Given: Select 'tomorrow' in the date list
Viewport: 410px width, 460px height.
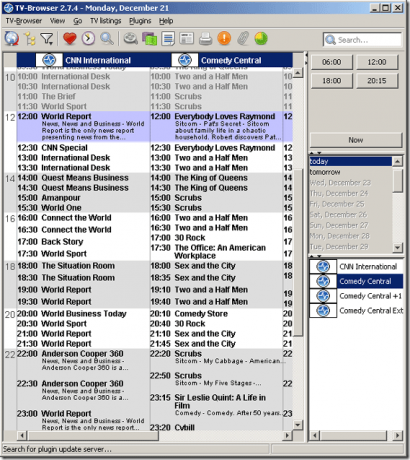Looking at the screenshot, I should point(351,172).
